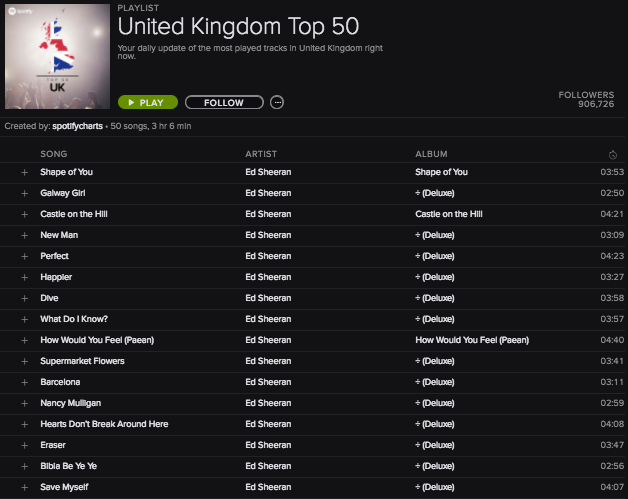The width and height of the screenshot is (628, 499).
Task: Click plus icon beside Eraser
Action: (24, 445)
